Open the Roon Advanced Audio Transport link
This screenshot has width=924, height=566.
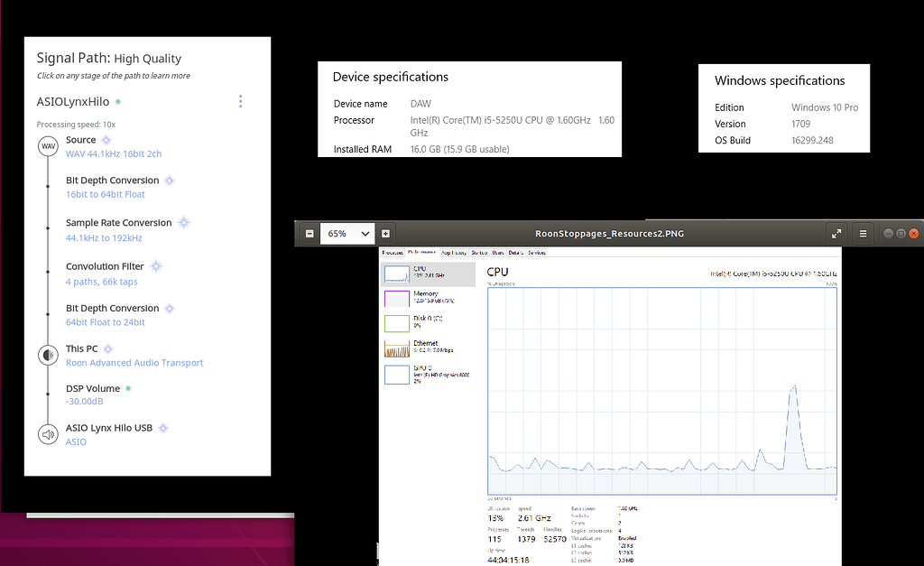134,361
